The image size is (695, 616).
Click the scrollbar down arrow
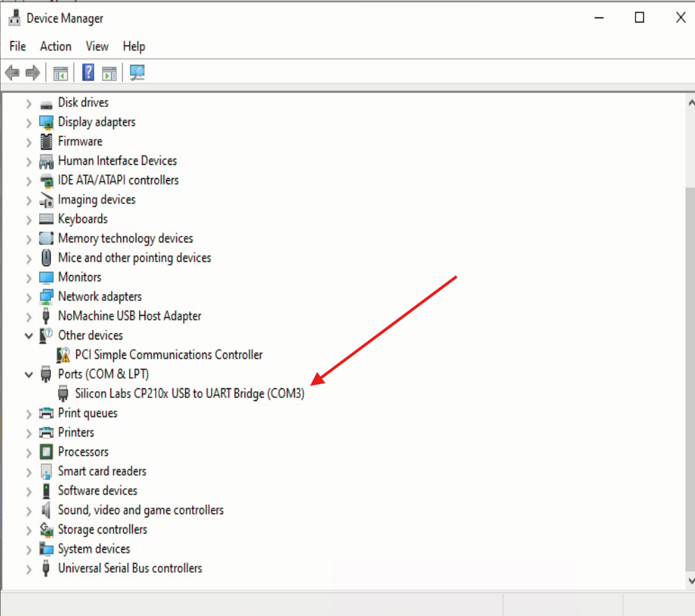click(689, 580)
